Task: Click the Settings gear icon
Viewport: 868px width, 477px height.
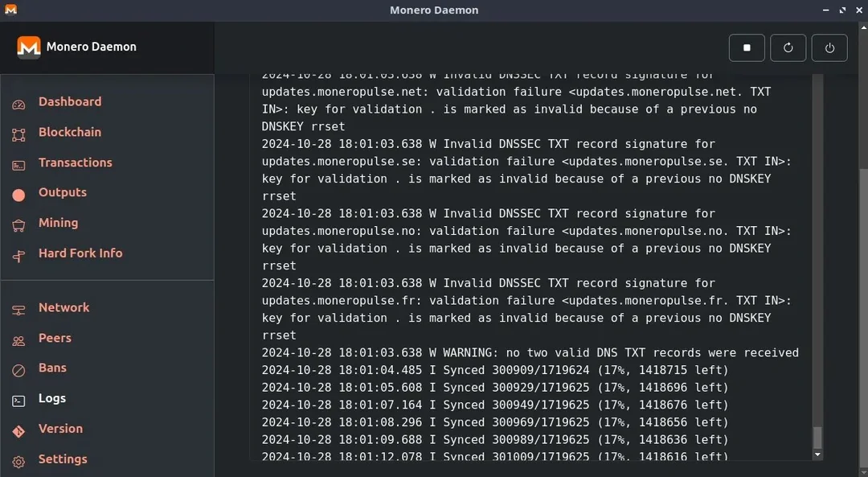Action: [18, 462]
